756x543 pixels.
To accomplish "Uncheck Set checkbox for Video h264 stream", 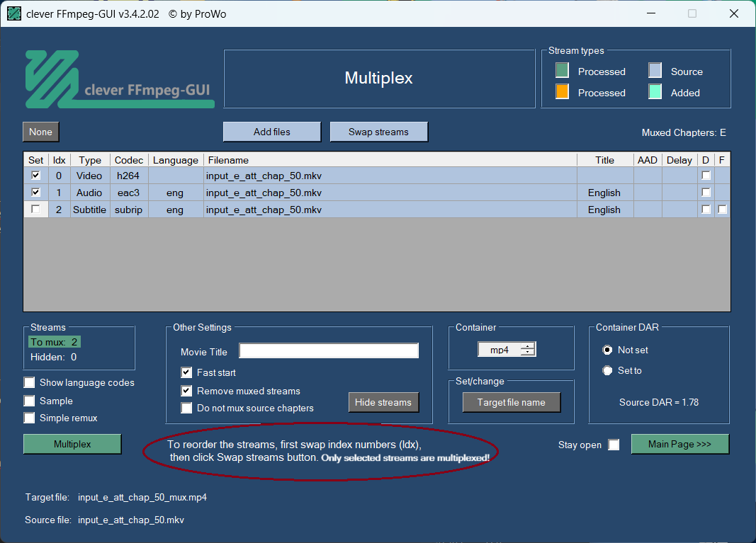I will (35, 176).
